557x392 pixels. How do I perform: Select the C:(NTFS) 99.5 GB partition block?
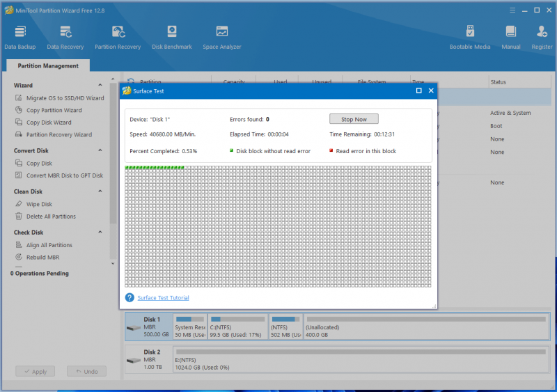pyautogui.click(x=237, y=327)
